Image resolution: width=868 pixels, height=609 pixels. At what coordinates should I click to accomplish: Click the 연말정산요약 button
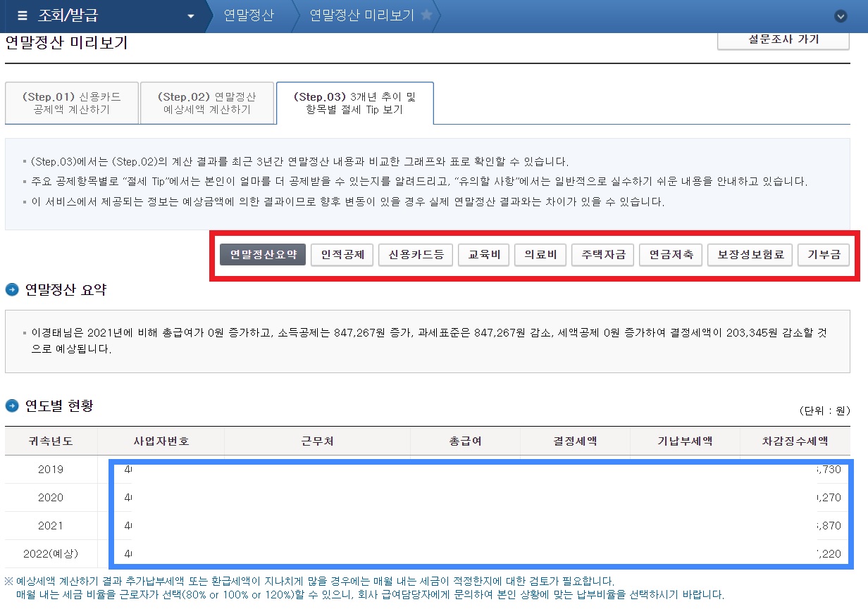(263, 254)
